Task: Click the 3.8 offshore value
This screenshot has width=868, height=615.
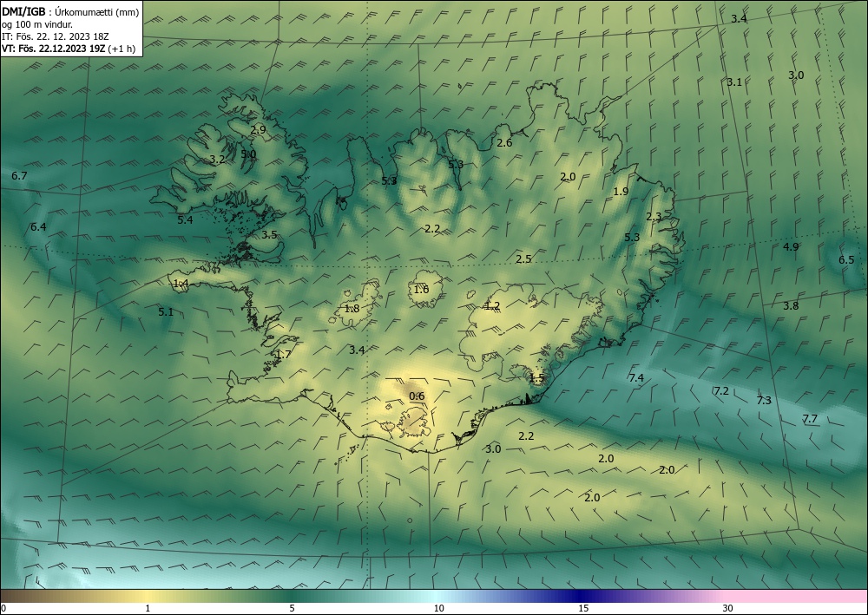Action: pos(791,305)
